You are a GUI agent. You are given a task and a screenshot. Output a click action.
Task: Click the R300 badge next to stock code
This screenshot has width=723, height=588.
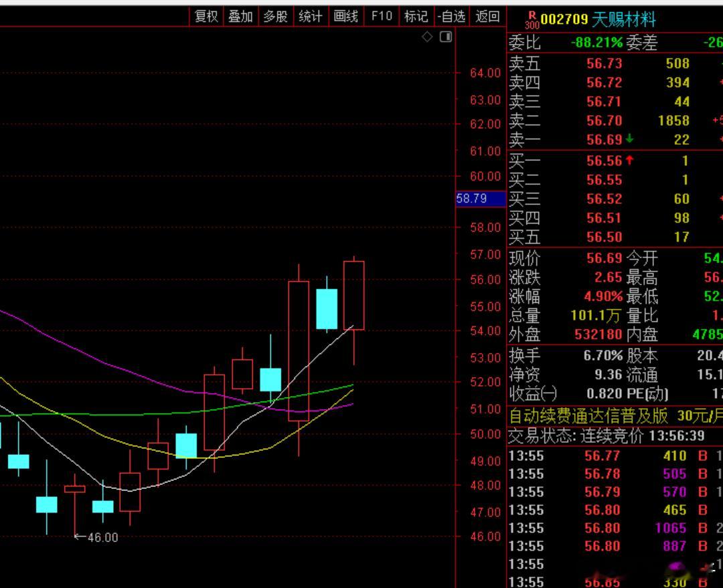(532, 20)
